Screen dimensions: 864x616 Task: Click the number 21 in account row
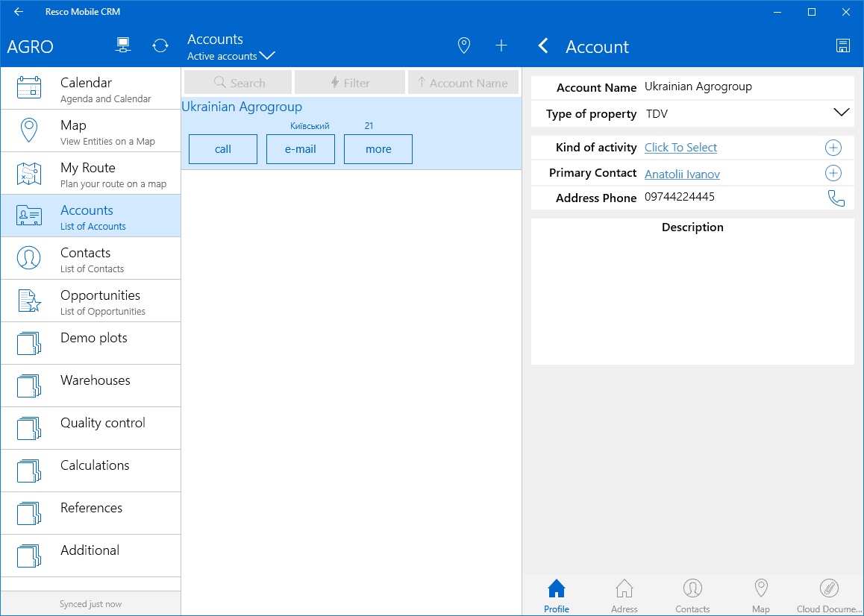click(x=369, y=126)
